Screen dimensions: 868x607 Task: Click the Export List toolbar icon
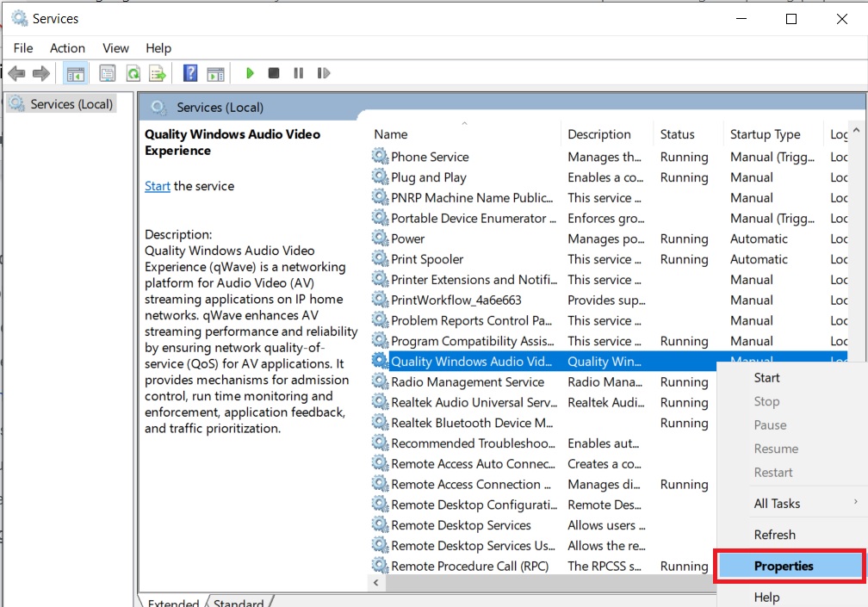tap(158, 73)
